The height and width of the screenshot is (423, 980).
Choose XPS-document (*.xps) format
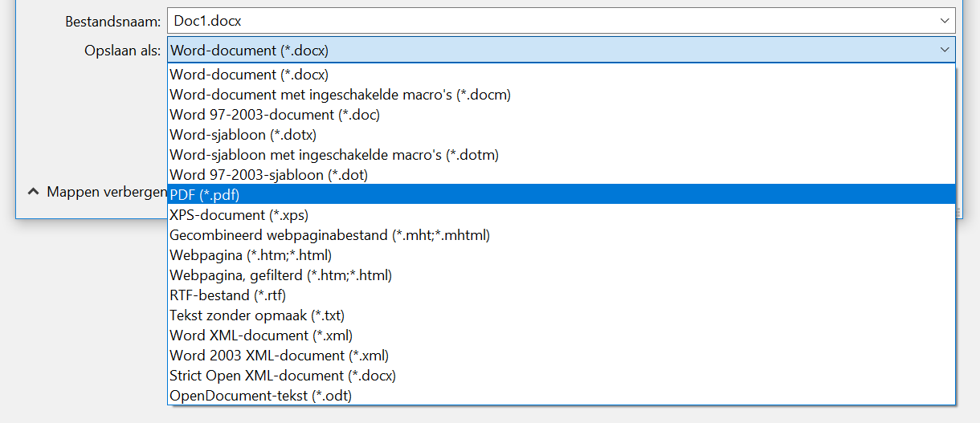[561, 214]
